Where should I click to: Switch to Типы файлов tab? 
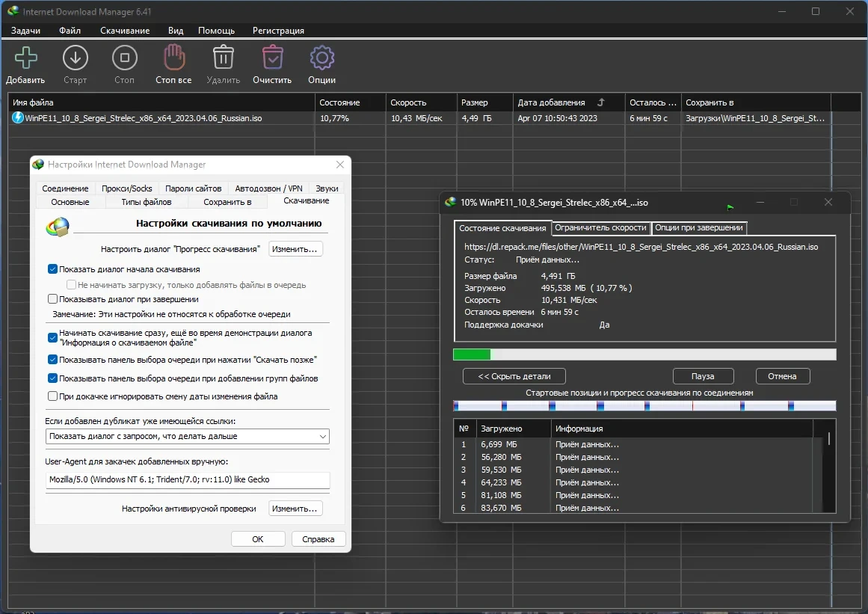click(x=146, y=202)
